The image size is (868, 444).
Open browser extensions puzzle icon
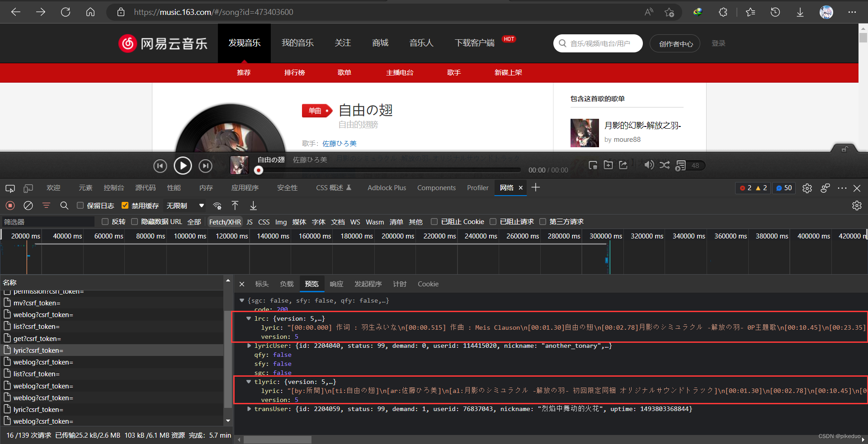tap(723, 12)
